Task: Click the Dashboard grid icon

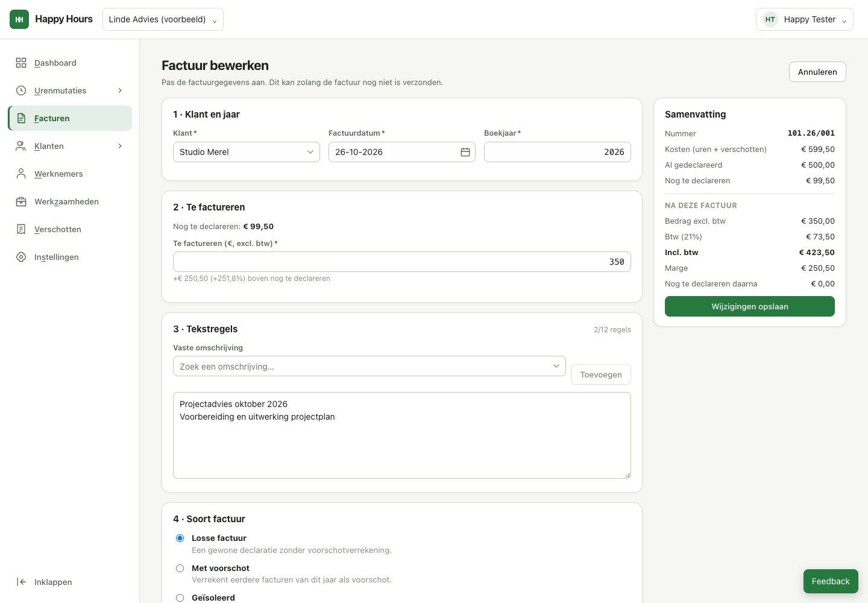Action: click(x=21, y=63)
